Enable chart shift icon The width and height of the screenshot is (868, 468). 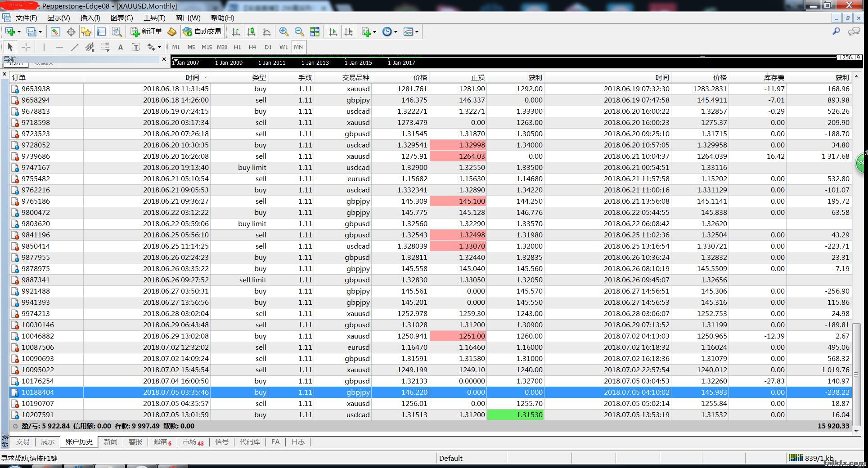(x=348, y=31)
